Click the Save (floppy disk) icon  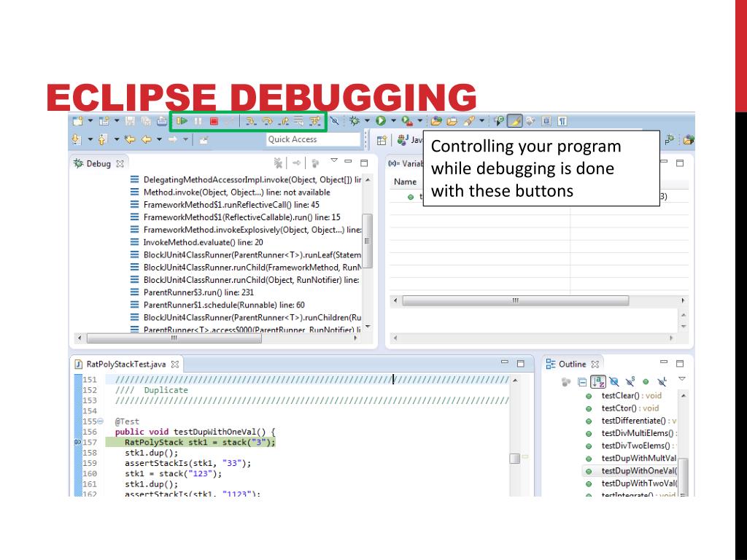pyautogui.click(x=130, y=121)
